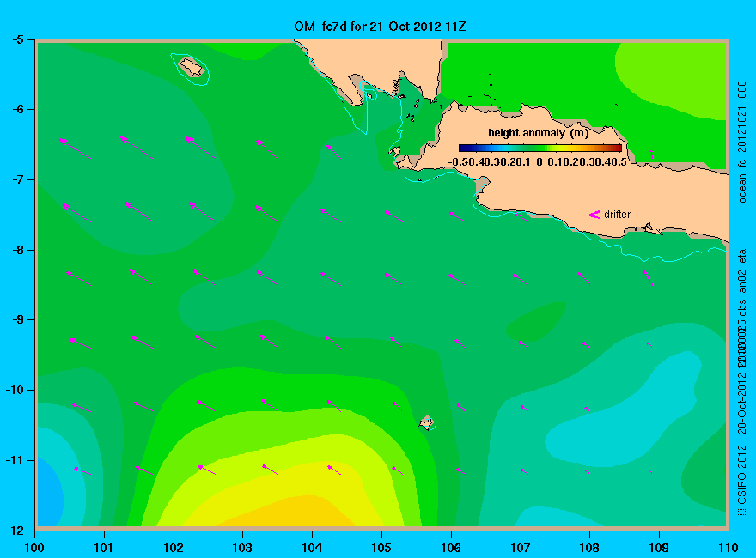Click the x-axis label '100'
Viewport: 756px width, 558px height.
pyautogui.click(x=34, y=548)
